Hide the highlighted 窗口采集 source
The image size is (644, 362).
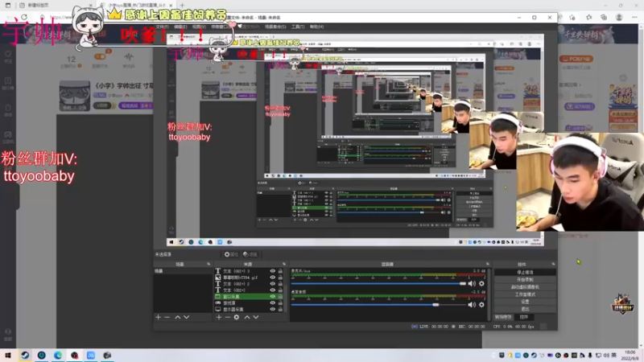272,296
